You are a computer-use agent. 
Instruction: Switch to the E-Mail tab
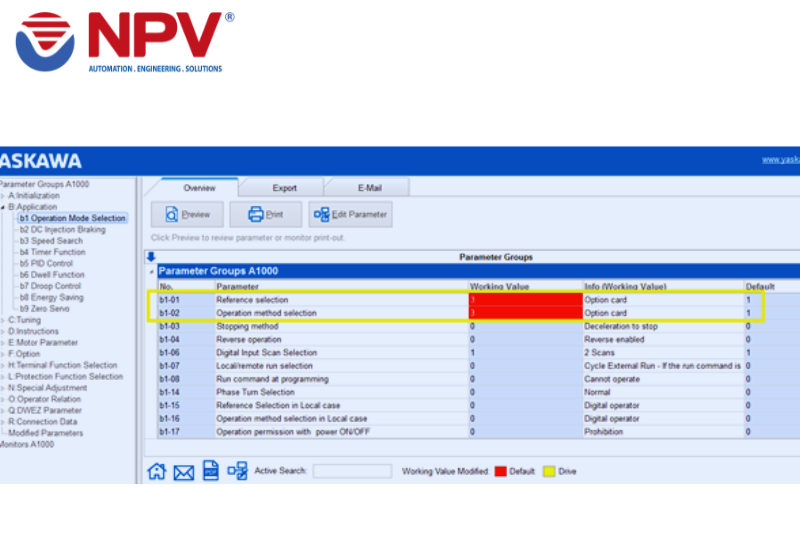pyautogui.click(x=366, y=188)
